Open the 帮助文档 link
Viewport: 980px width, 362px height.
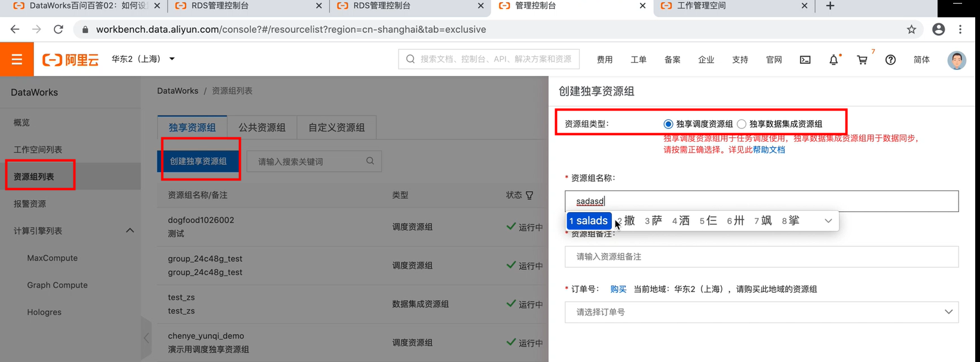point(769,150)
